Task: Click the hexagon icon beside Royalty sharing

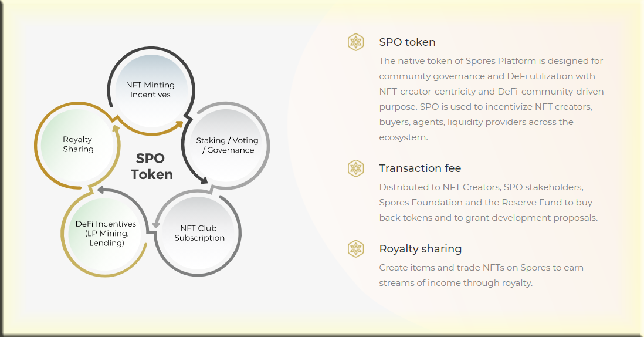Action: coord(355,249)
